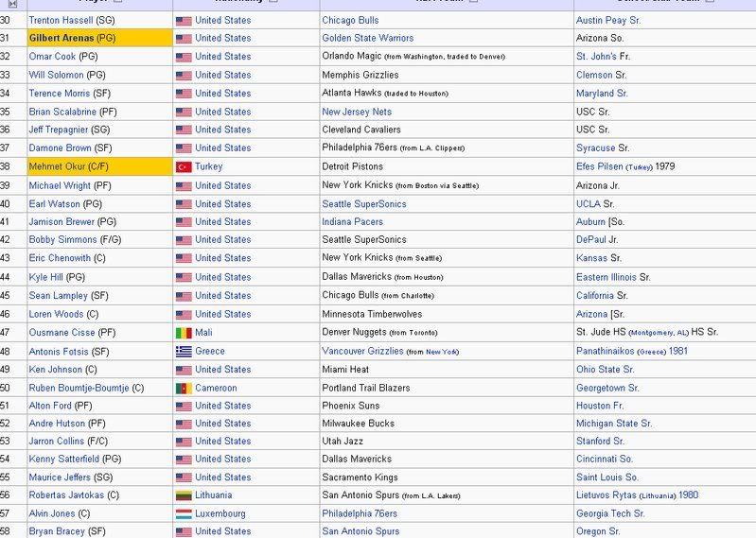Click the US flag in Brian Scalabrine's row
This screenshot has height=538, width=756.
[x=184, y=113]
